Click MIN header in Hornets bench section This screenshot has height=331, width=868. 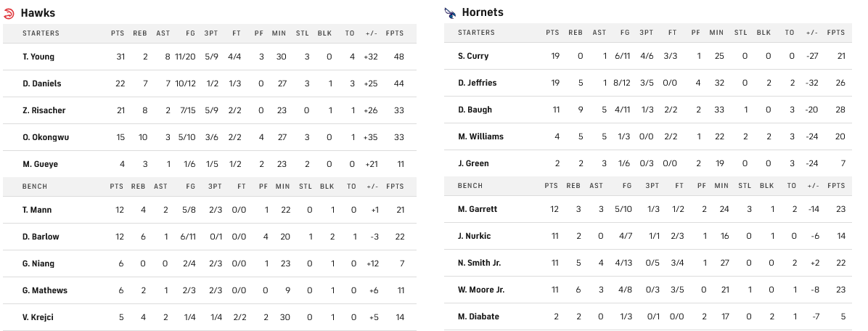point(721,186)
